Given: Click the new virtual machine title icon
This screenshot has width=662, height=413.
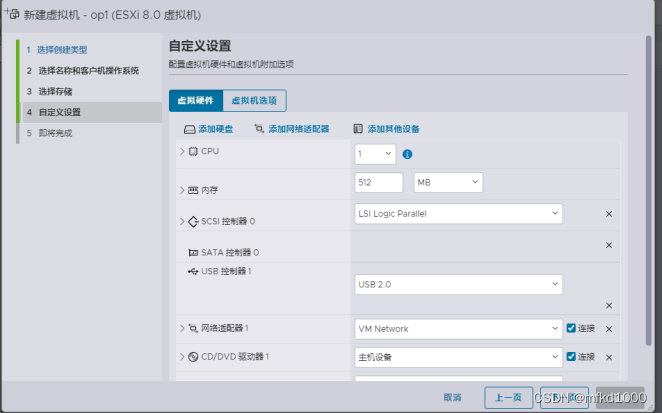Looking at the screenshot, I should [x=12, y=14].
